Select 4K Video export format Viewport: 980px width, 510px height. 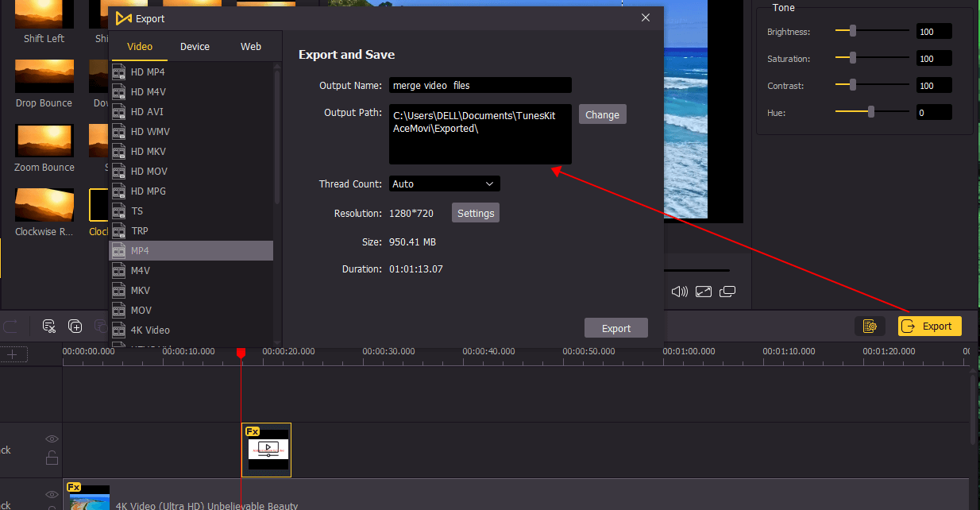coord(191,330)
